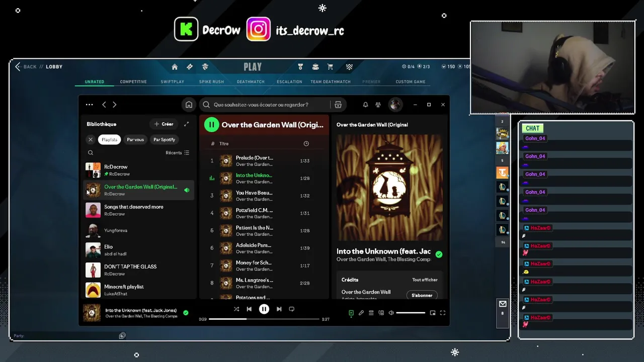Mute Spotify with the speaker icon

click(391, 313)
